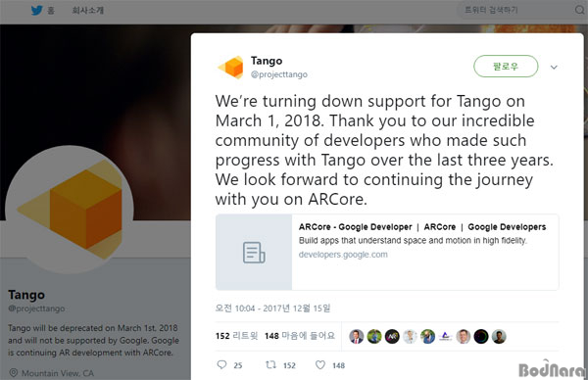View the 148 마음에 들어요 likes list

tap(300, 336)
